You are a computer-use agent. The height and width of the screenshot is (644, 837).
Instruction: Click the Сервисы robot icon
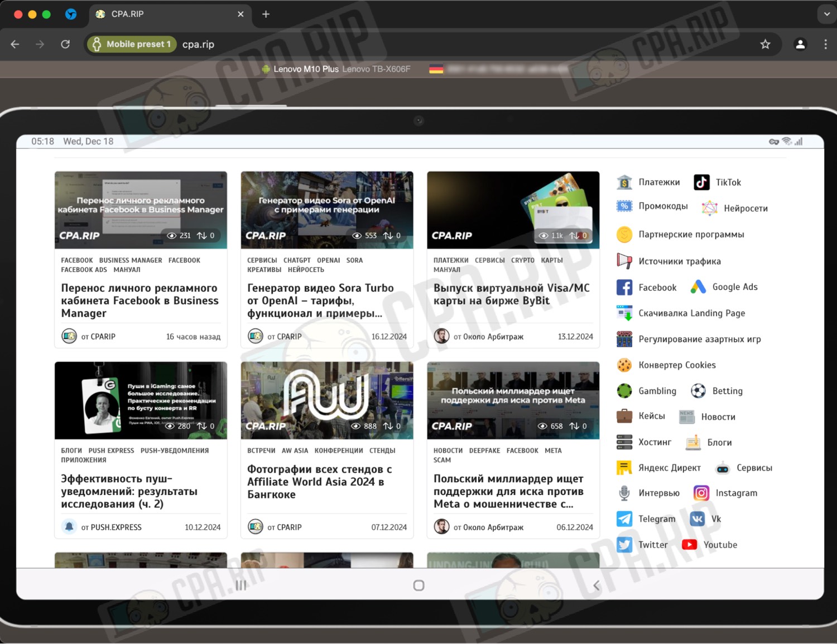click(723, 468)
